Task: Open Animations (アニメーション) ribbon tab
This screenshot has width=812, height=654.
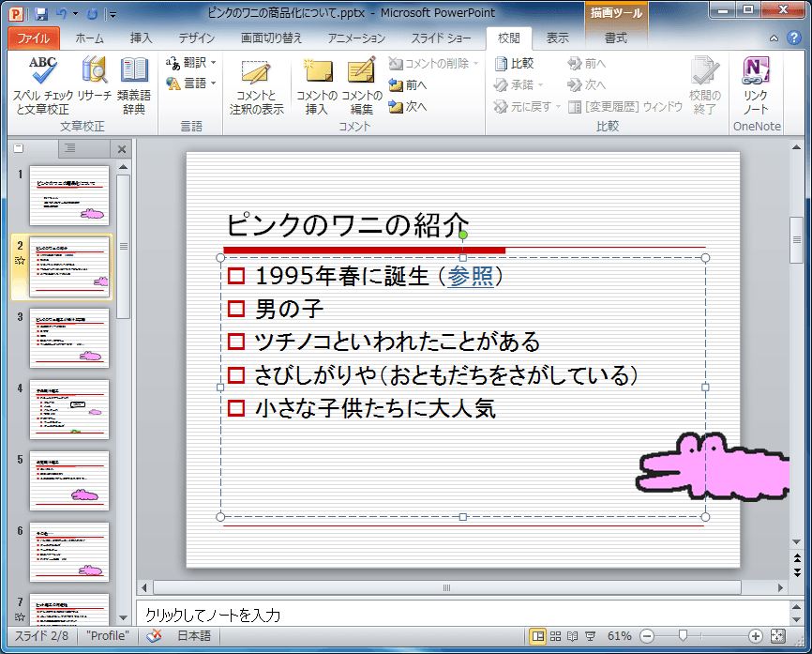Action: click(x=357, y=38)
